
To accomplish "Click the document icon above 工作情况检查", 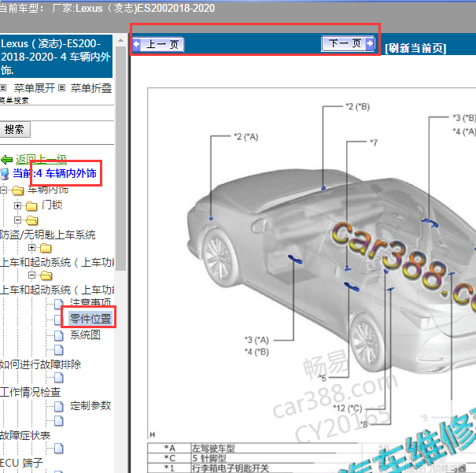I will coord(59,378).
